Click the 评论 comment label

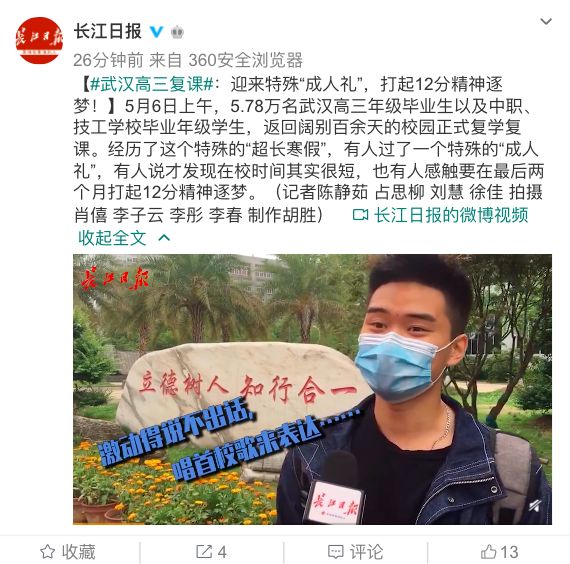pos(366,552)
